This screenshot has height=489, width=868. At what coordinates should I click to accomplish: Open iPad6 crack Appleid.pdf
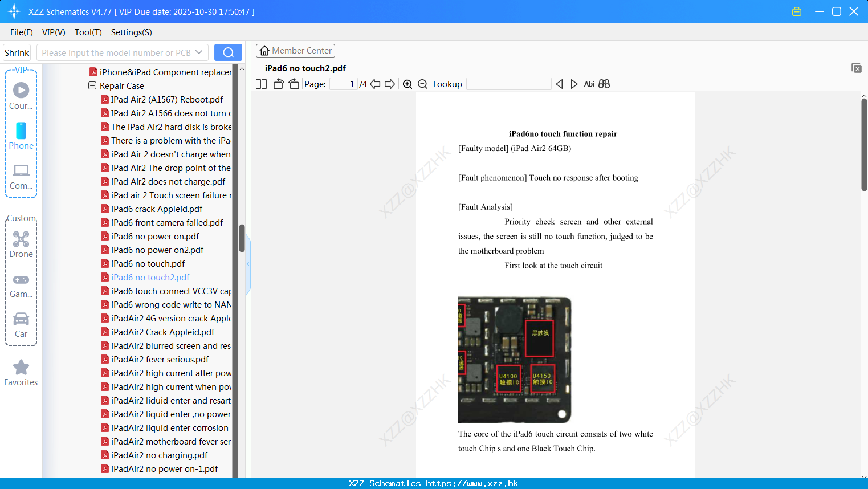click(152, 209)
